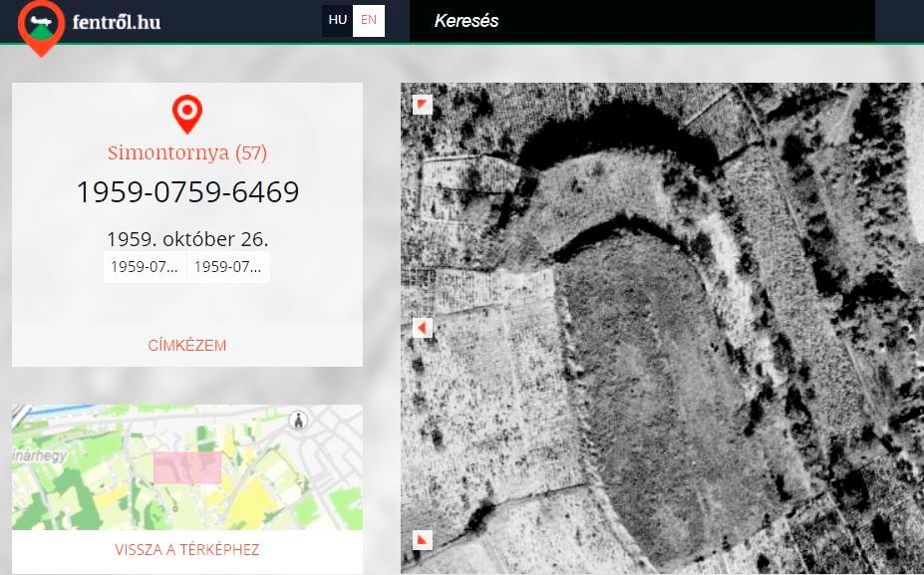Click the red location pin icon above Simontornya

(x=187, y=114)
